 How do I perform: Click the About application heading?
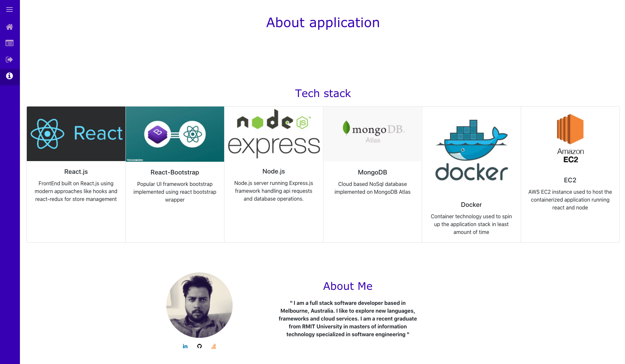point(323,23)
